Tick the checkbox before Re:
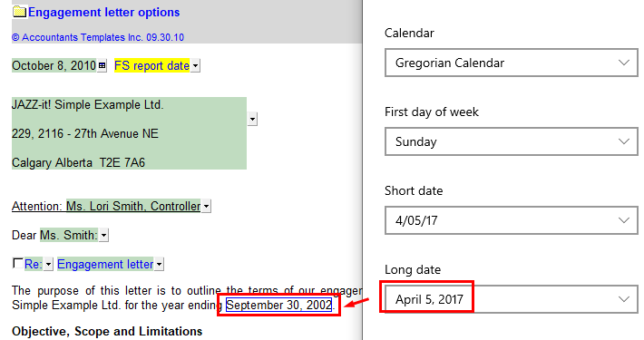644x340 pixels. click(x=17, y=263)
